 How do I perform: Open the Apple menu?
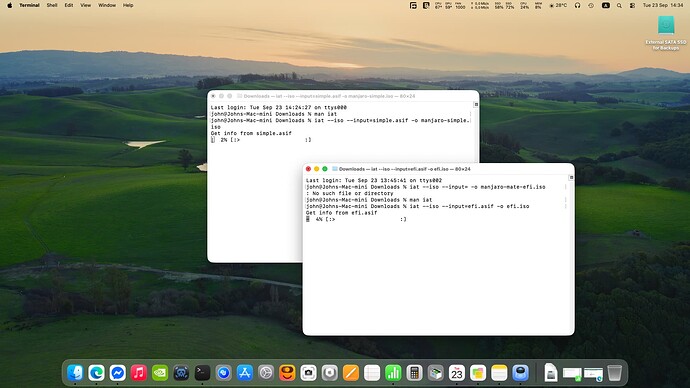(10, 5)
